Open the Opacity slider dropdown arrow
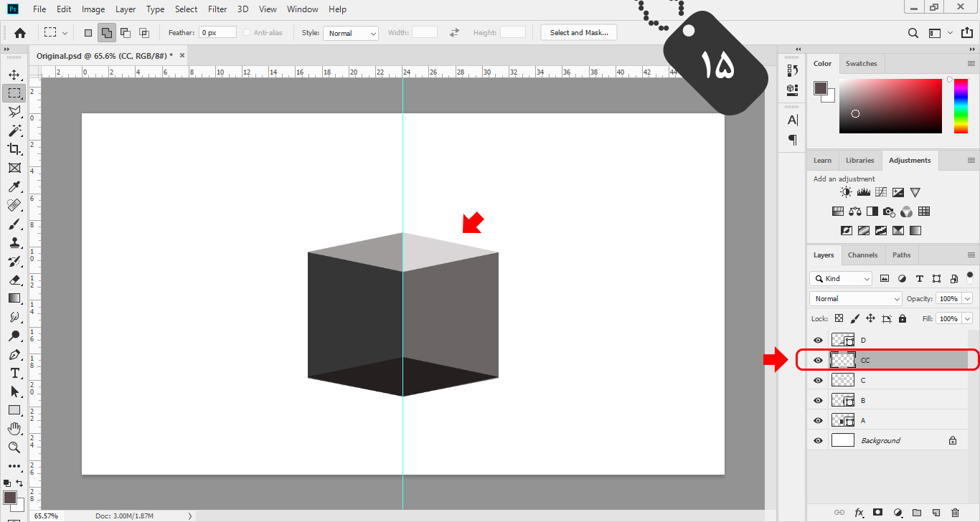Viewport: 980px width, 522px height. (x=968, y=298)
